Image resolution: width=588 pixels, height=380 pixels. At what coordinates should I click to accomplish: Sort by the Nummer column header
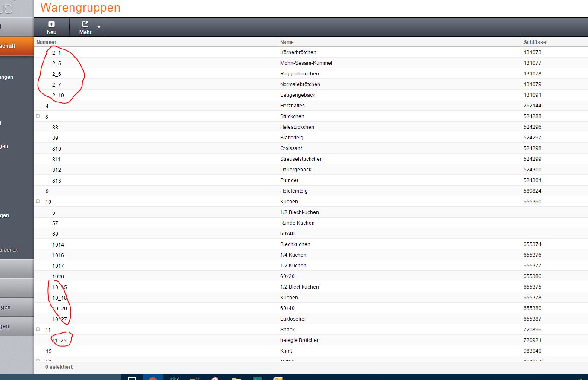click(x=47, y=42)
